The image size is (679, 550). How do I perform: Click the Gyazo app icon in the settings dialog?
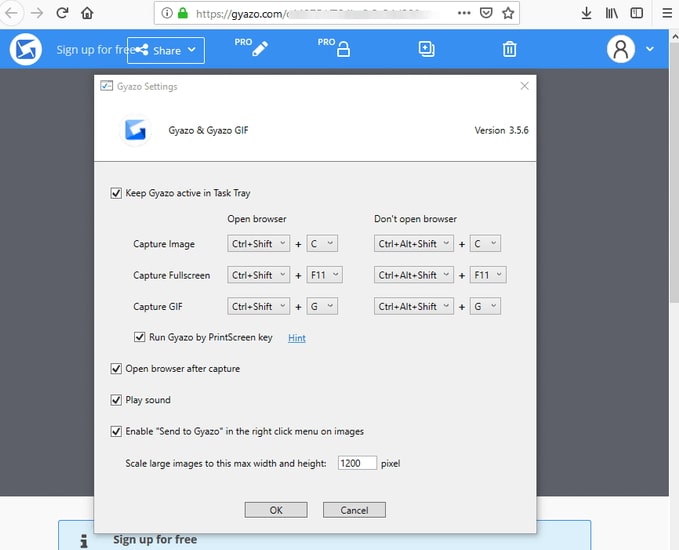point(135,130)
